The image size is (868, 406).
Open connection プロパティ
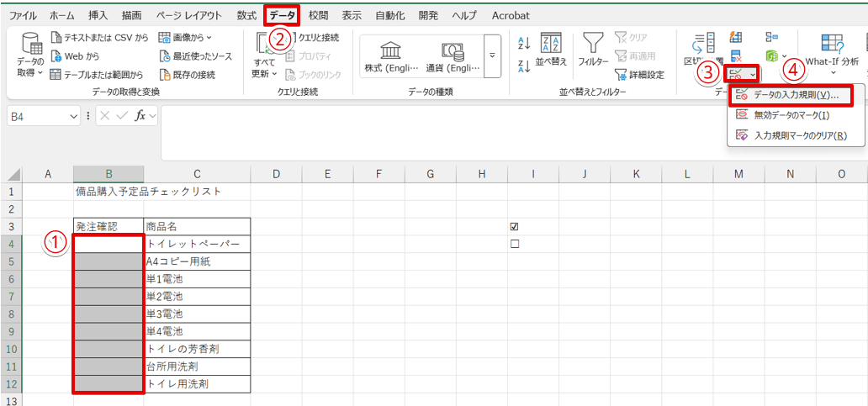tap(309, 55)
